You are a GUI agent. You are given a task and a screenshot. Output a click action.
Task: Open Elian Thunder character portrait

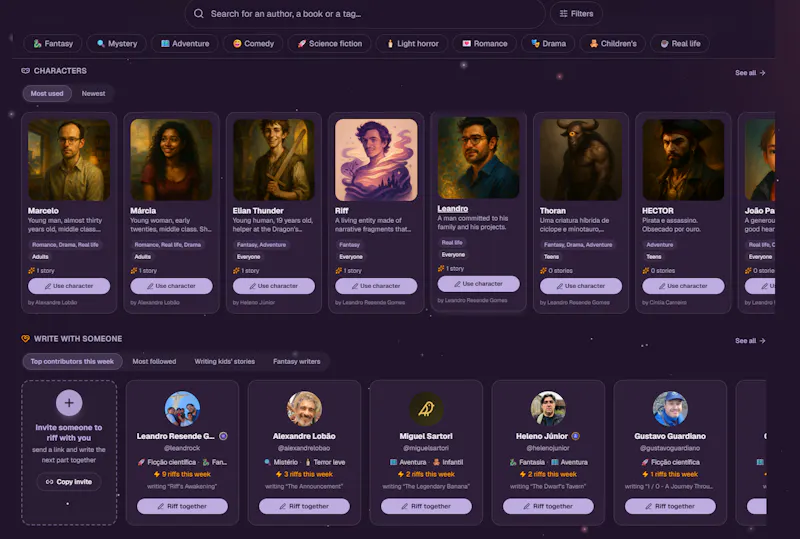(273, 160)
